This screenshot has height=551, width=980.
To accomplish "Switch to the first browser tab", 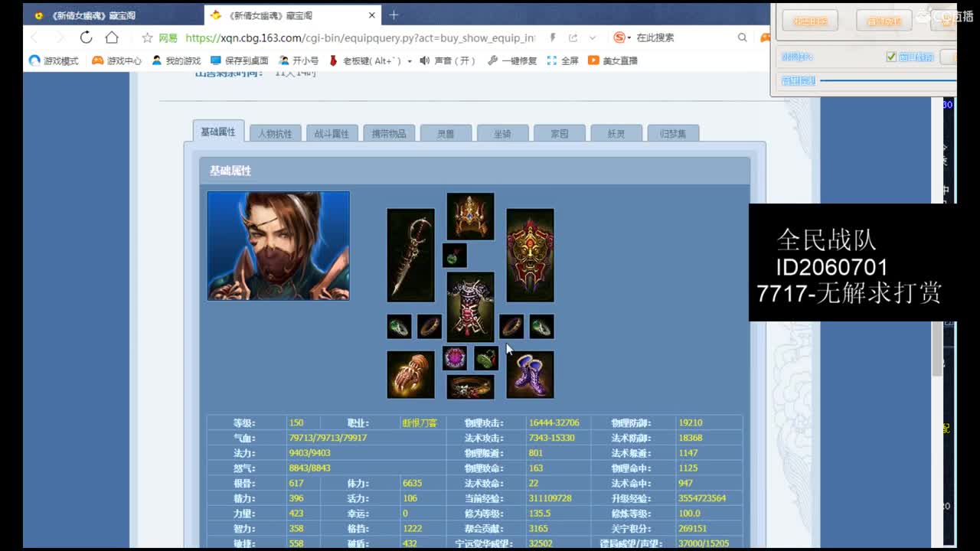I will click(x=113, y=15).
